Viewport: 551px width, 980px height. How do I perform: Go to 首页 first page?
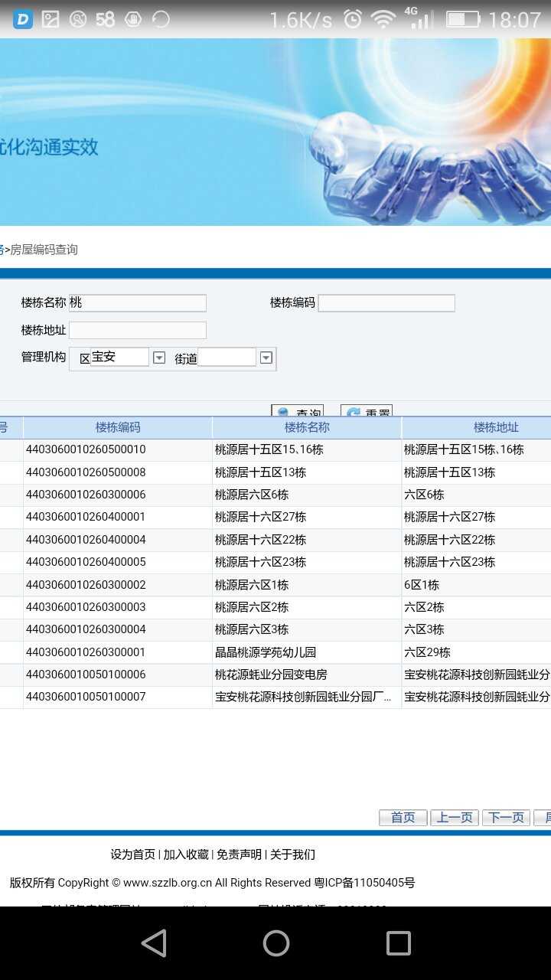coord(403,818)
